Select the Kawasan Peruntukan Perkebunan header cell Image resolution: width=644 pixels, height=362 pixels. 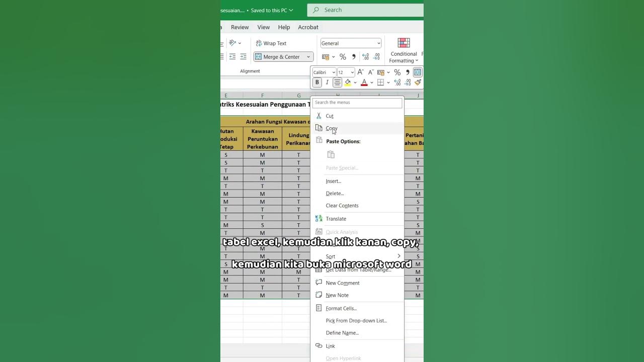263,139
